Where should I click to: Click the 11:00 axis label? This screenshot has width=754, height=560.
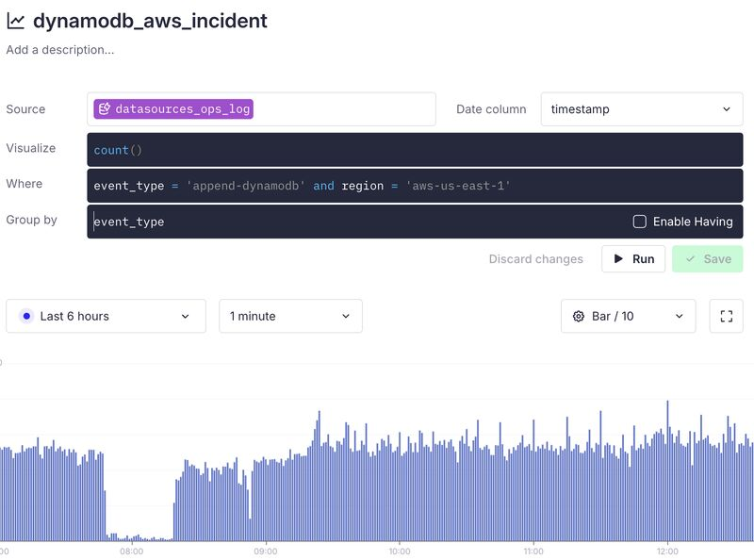pyautogui.click(x=533, y=551)
